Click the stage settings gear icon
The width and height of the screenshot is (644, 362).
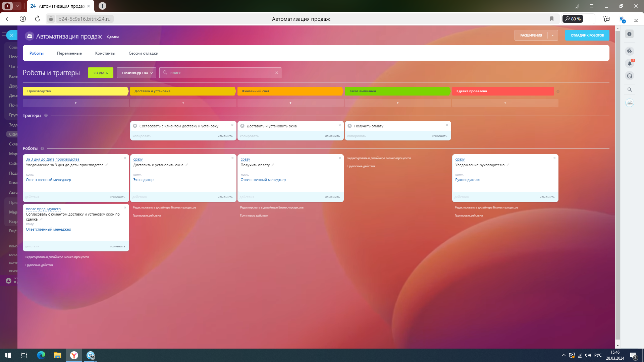[x=558, y=92]
